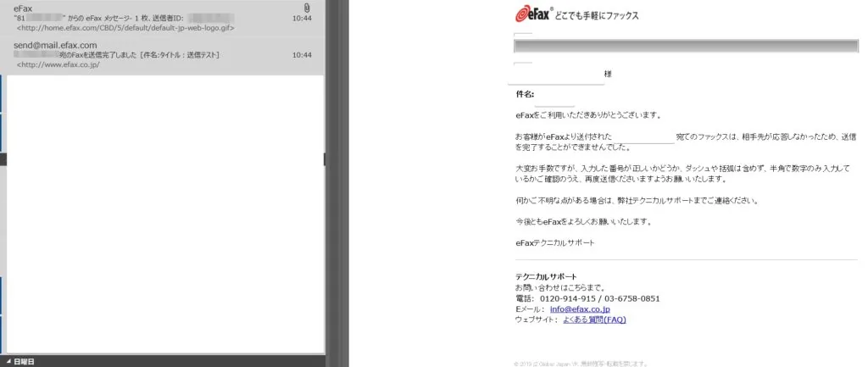This screenshot has height=367, width=868.
Task: Click the お問い合わせはこちらまで text
Action: tap(559, 287)
